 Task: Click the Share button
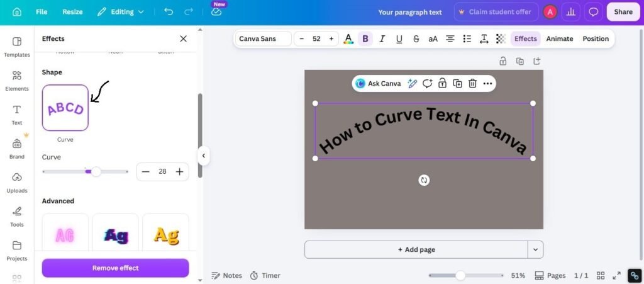pyautogui.click(x=623, y=12)
